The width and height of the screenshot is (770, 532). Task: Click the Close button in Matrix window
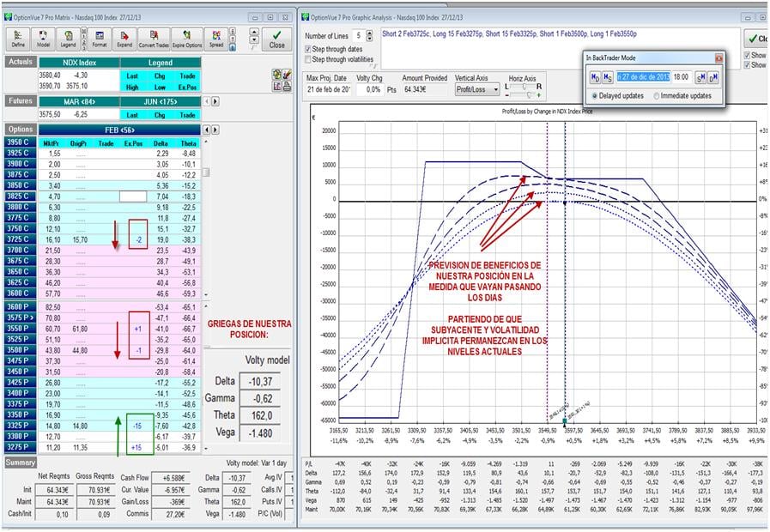276,39
